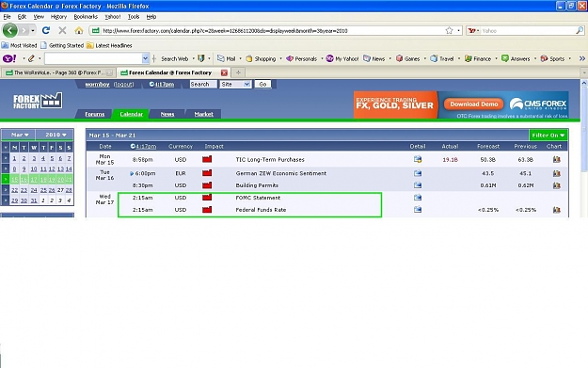Open detail icon for Federal Funds Rate
The height and width of the screenshot is (368, 588).
(x=418, y=210)
